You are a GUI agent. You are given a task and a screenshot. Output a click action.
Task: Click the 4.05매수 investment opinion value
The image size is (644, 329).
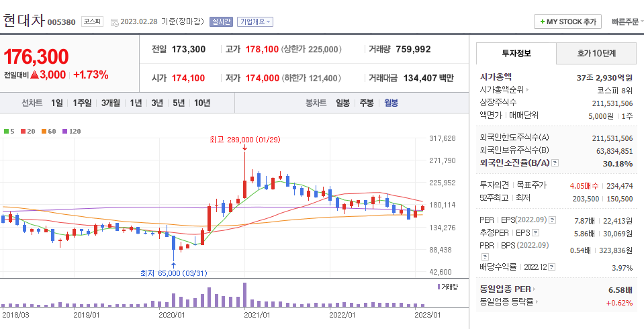(x=584, y=186)
